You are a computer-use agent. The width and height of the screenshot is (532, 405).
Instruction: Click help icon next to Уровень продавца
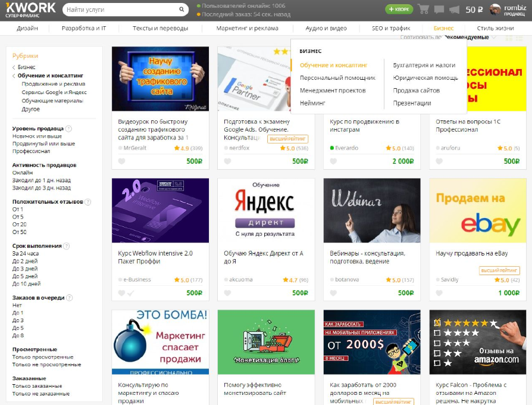[x=68, y=129]
